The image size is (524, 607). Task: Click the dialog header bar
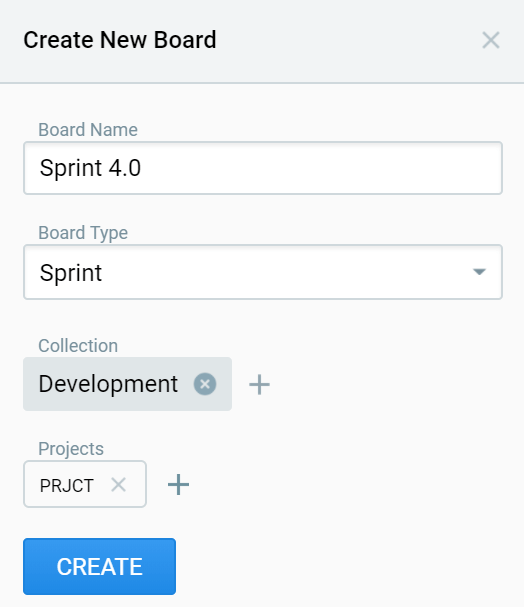[x=262, y=41]
